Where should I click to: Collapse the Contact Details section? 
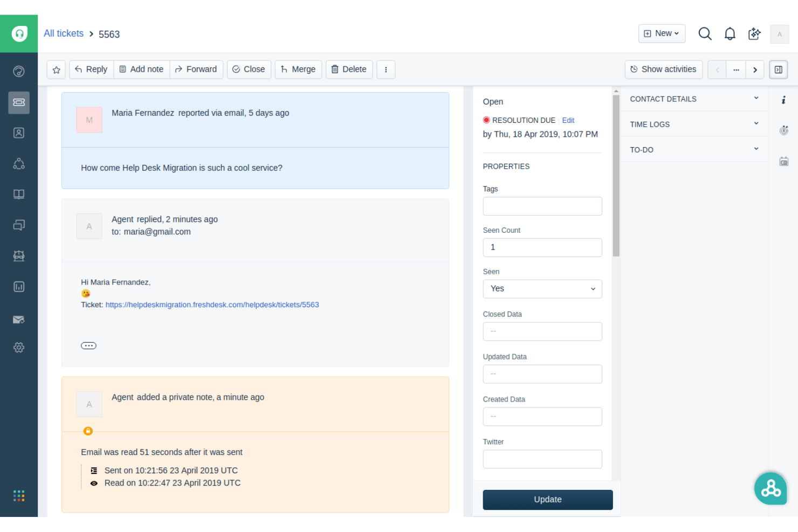(756, 98)
